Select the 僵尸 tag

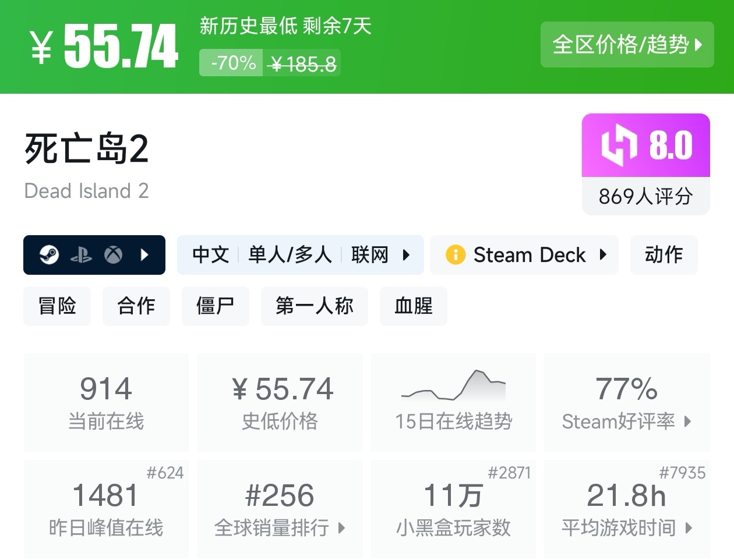[216, 306]
